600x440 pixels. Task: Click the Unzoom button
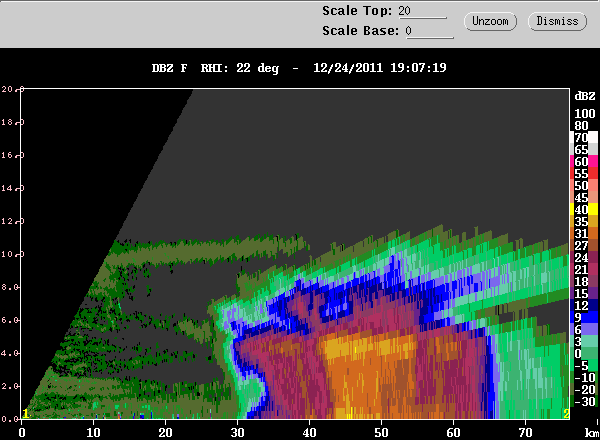pos(490,21)
